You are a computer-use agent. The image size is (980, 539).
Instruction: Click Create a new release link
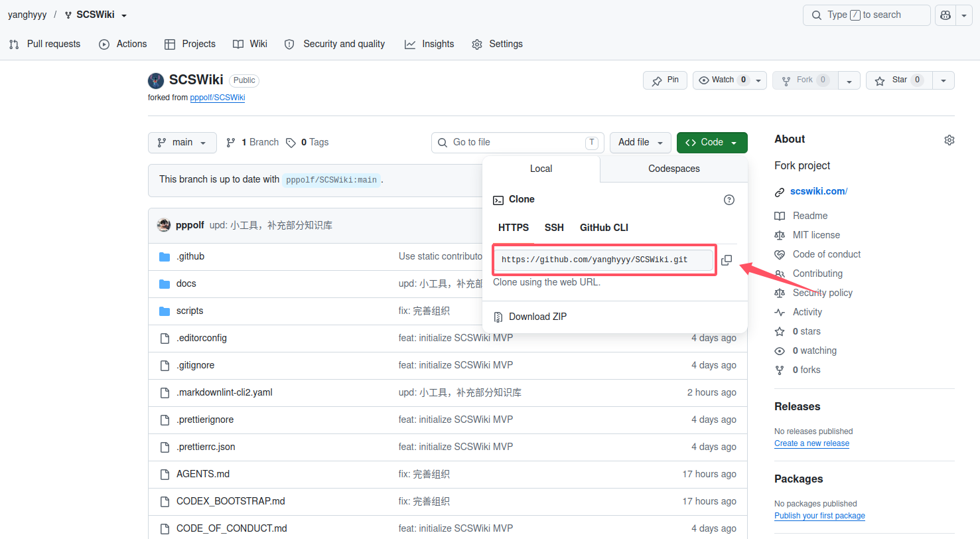pyautogui.click(x=811, y=443)
